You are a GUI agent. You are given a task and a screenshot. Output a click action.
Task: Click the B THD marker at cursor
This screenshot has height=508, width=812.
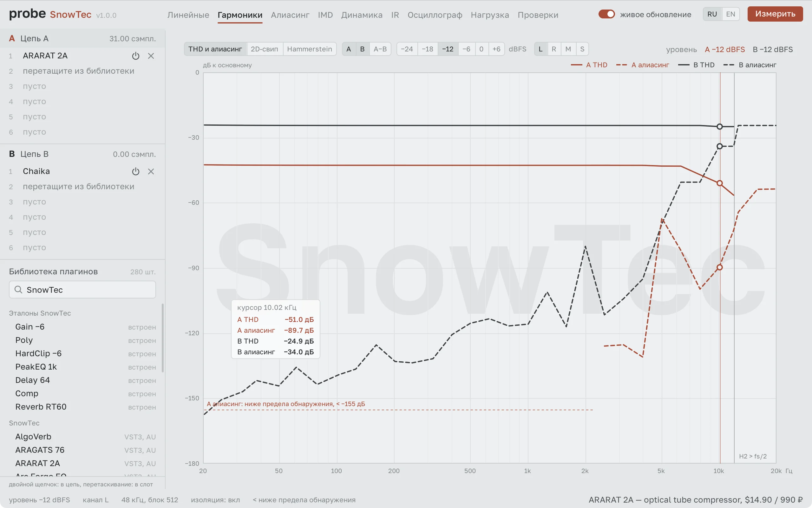pos(719,127)
